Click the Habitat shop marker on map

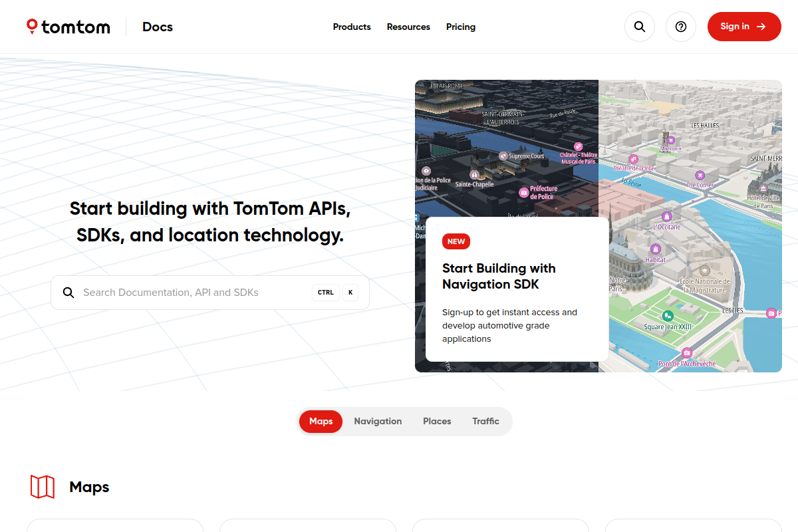click(655, 249)
